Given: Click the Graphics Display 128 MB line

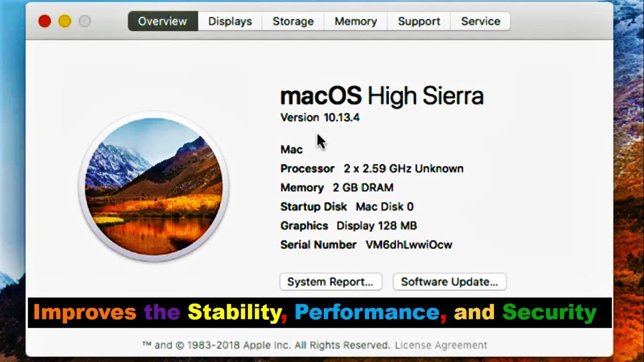Looking at the screenshot, I should pos(348,226).
